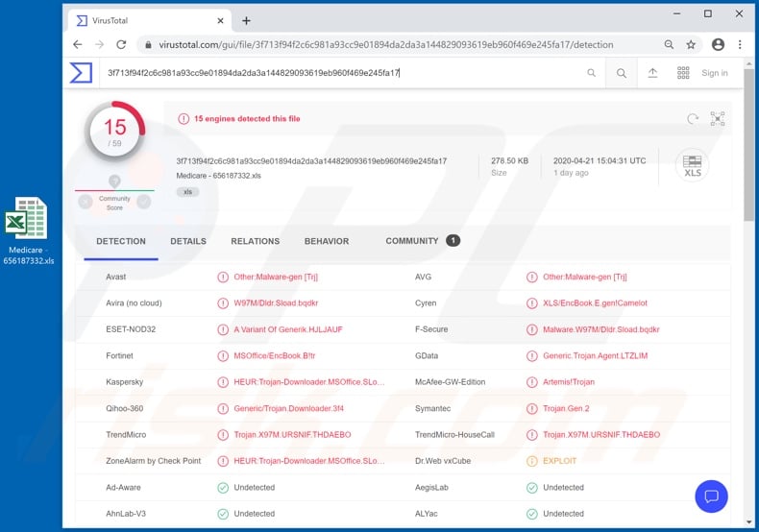Open Chrome zoom magnifier in address bar
Image resolution: width=759 pixels, height=532 pixels.
point(669,44)
